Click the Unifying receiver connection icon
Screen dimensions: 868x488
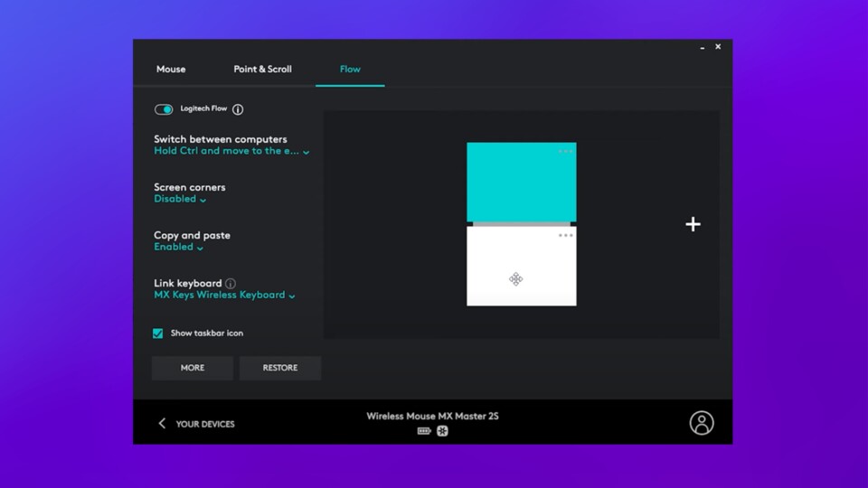(x=442, y=431)
